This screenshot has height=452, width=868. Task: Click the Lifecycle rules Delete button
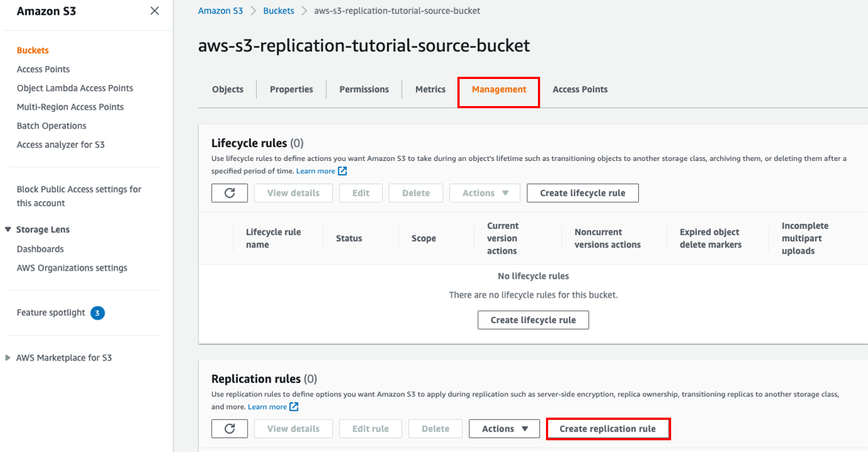(416, 193)
